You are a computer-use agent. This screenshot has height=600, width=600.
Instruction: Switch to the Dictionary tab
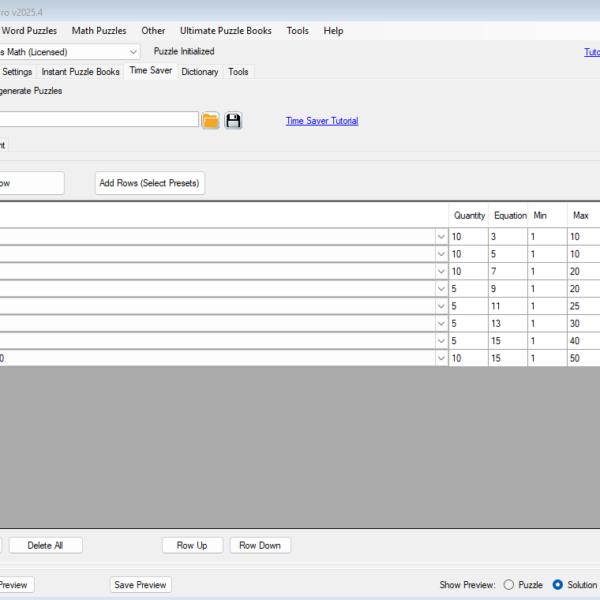[200, 72]
